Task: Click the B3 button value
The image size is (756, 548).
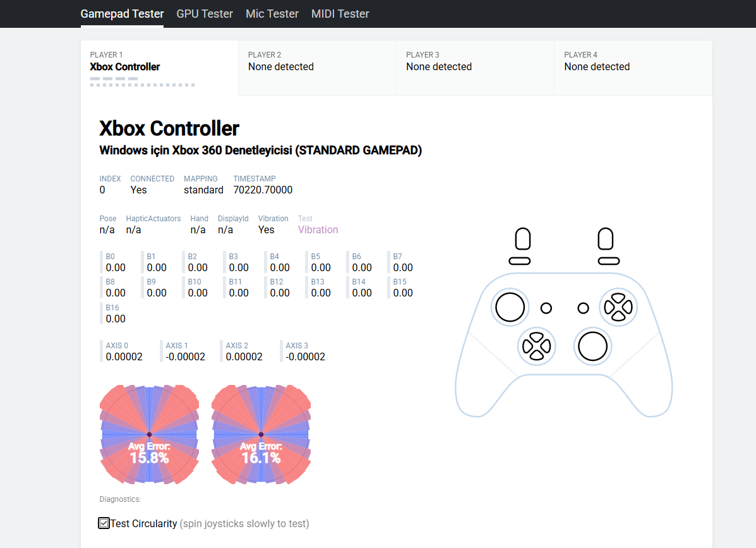Action: point(239,268)
